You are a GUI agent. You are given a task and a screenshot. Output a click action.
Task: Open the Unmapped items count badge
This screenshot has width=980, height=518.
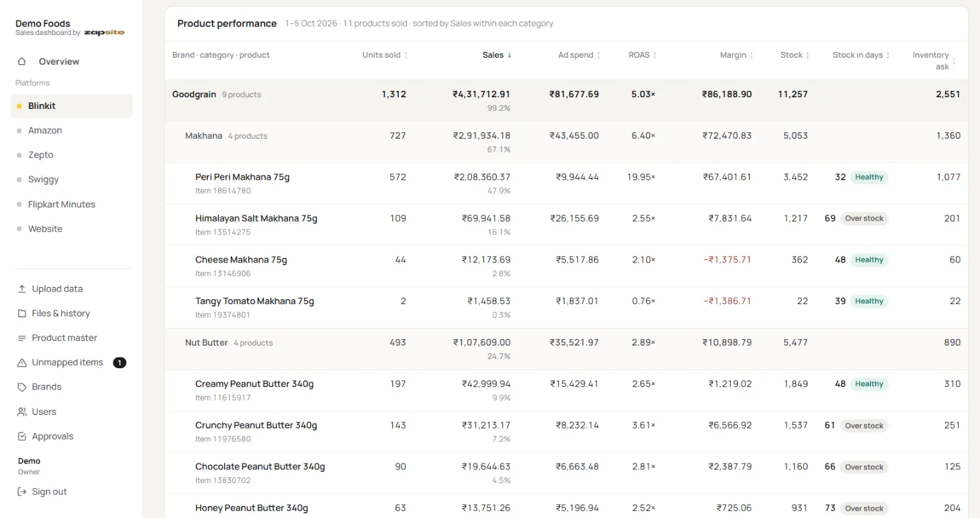[119, 363]
